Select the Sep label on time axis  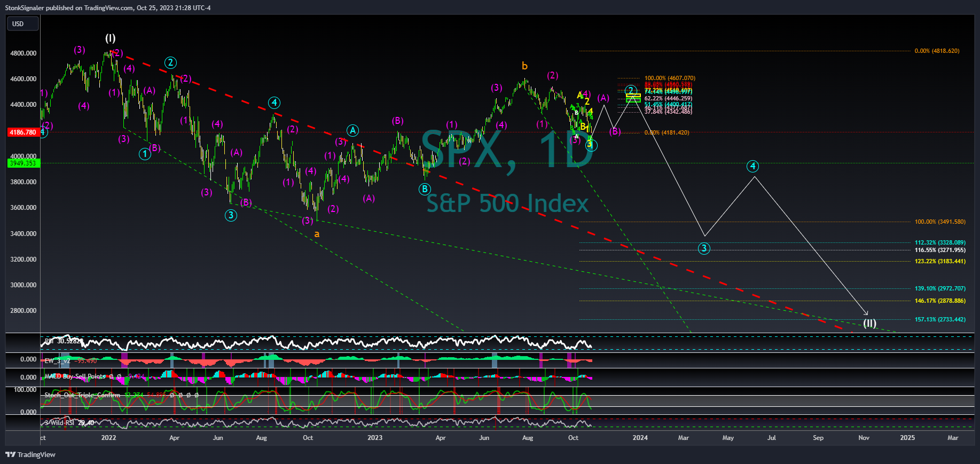point(818,438)
